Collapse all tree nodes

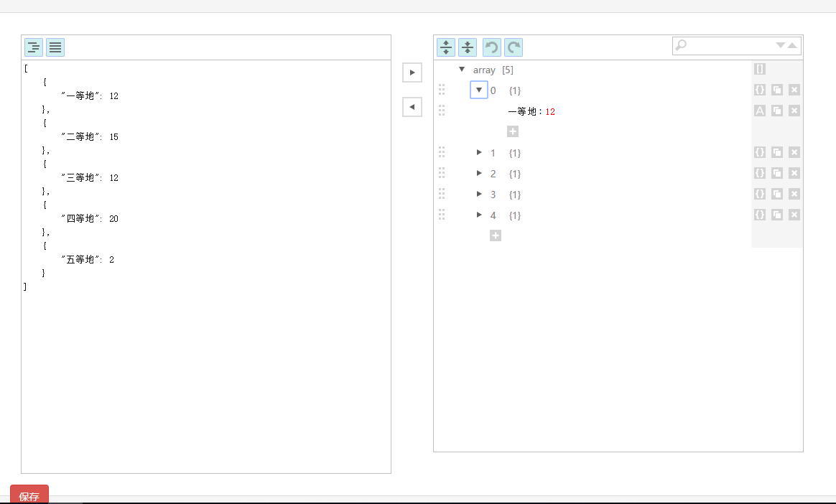tap(468, 47)
